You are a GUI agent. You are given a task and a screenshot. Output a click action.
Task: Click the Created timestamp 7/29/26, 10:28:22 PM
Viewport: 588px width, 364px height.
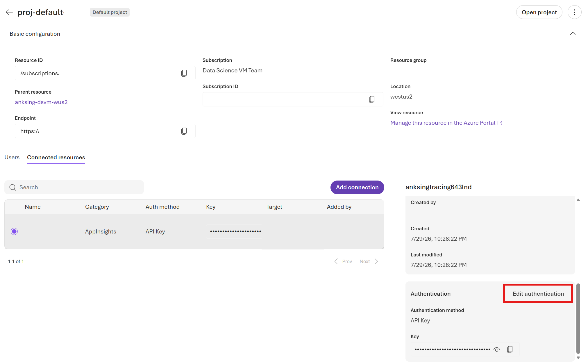click(439, 239)
